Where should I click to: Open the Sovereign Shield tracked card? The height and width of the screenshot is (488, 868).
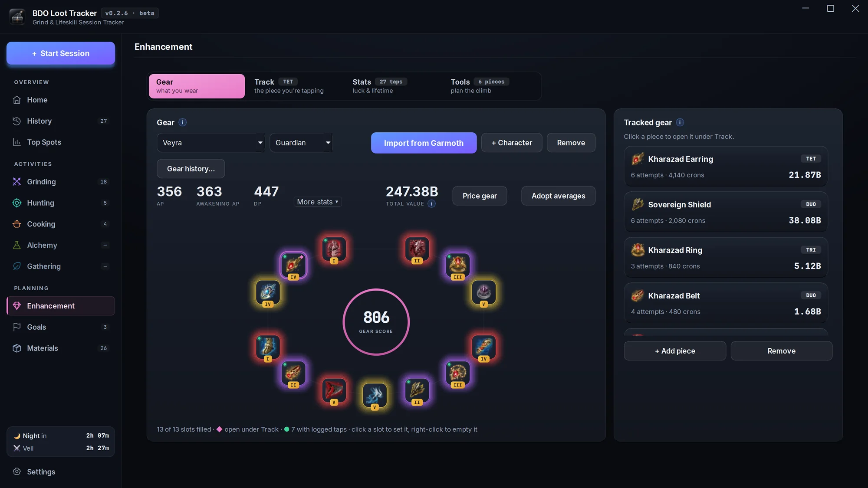726,212
